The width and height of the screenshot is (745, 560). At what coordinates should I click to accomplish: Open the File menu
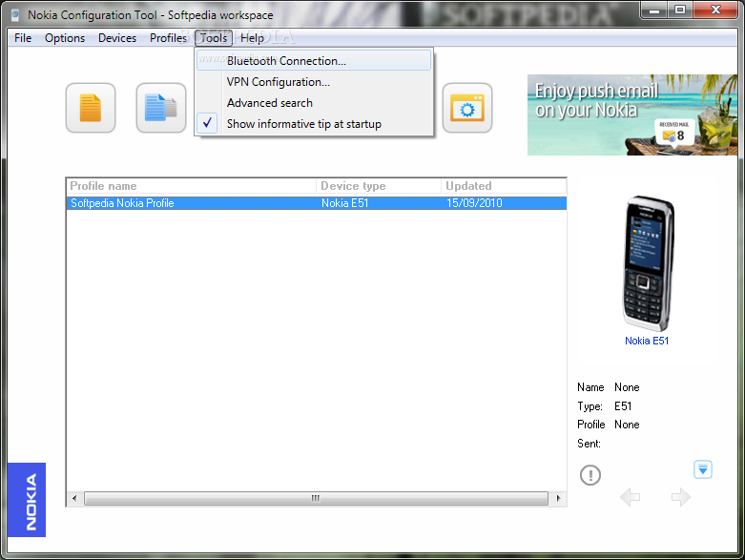[x=23, y=38]
